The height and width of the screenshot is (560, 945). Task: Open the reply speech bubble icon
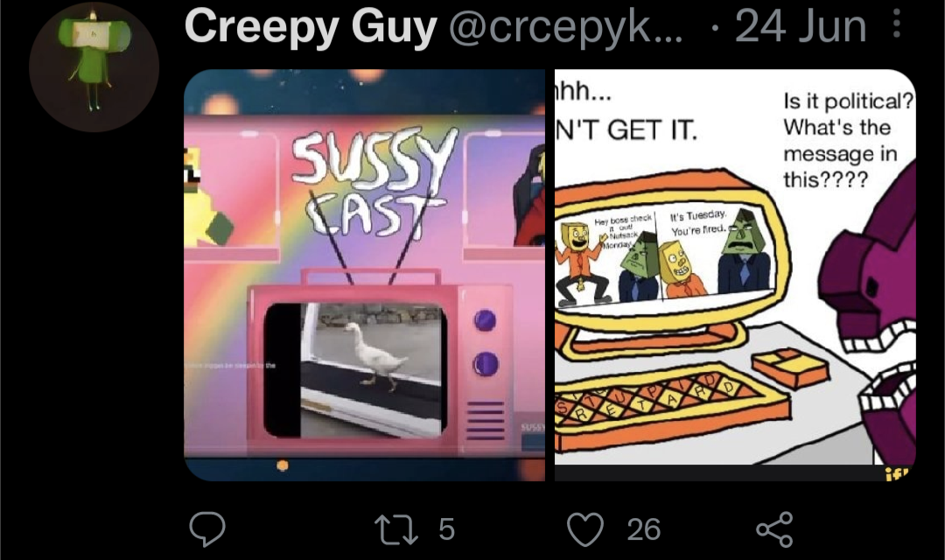point(207,528)
